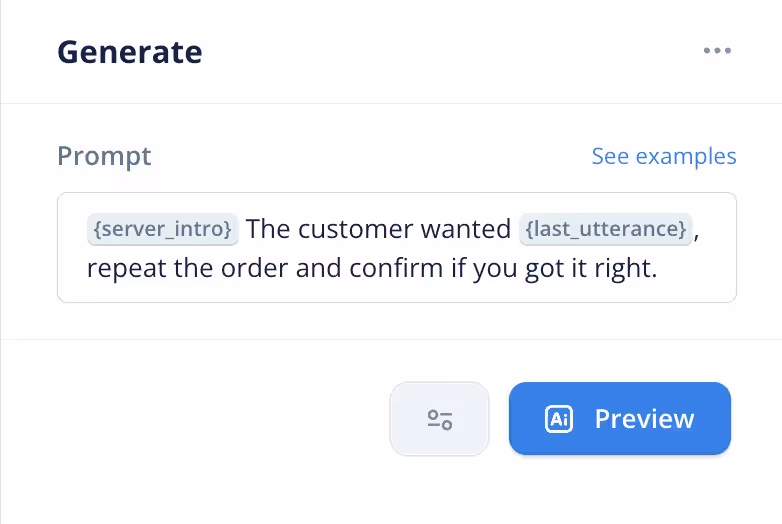782x524 pixels.
Task: Select the {server_intro} variable chip
Action: tap(163, 229)
